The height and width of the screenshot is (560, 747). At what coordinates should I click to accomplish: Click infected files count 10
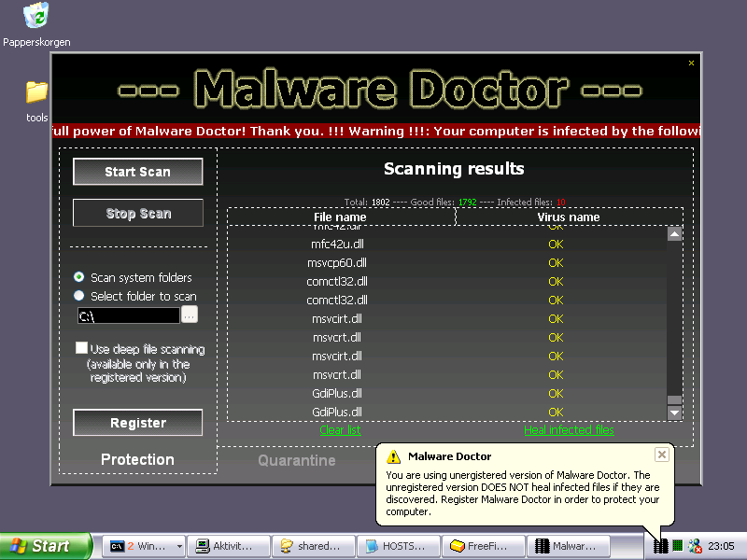tap(561, 203)
